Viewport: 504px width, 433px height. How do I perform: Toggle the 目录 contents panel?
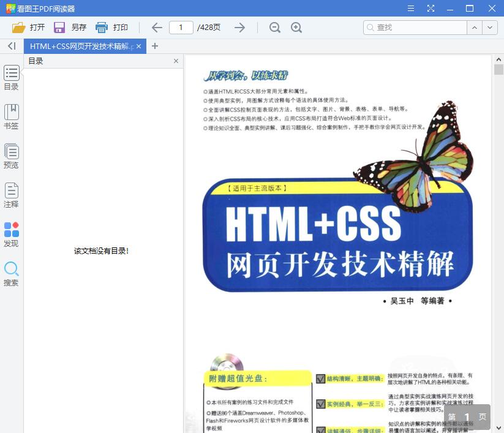[11, 78]
